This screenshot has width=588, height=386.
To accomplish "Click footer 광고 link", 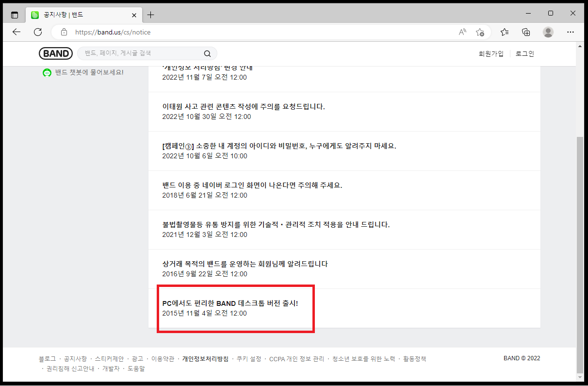I will tap(137, 359).
